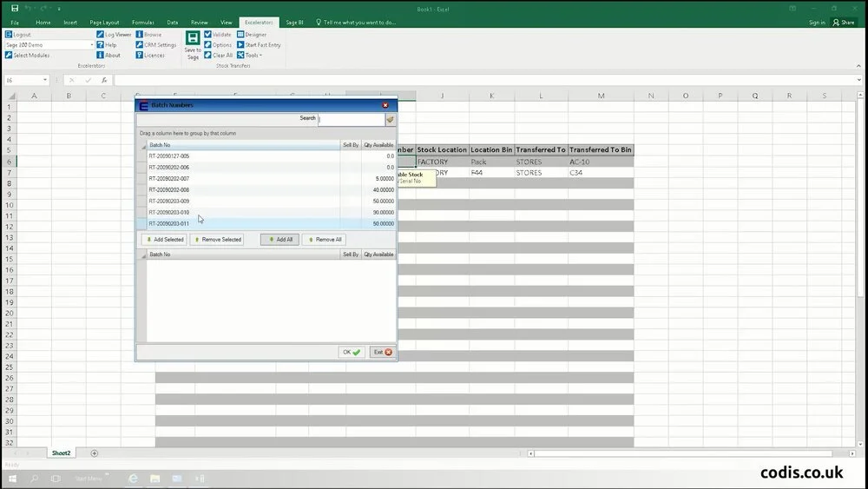Click the horizontal scrollbar right arrow
This screenshot has height=489, width=868.
[852, 453]
